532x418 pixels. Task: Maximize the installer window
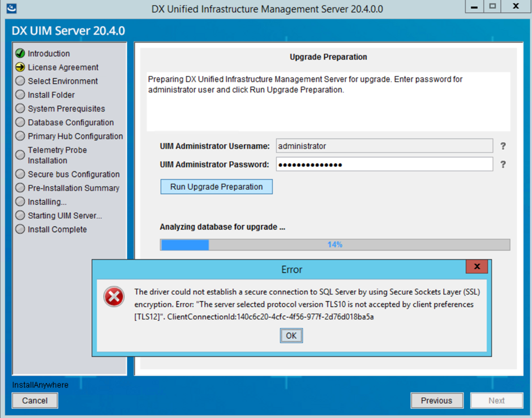492,6
